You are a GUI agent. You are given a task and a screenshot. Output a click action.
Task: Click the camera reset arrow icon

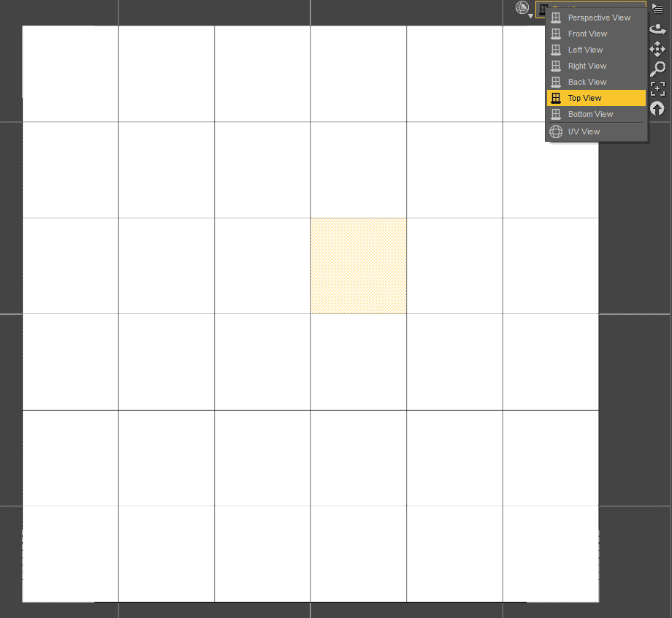(657, 108)
